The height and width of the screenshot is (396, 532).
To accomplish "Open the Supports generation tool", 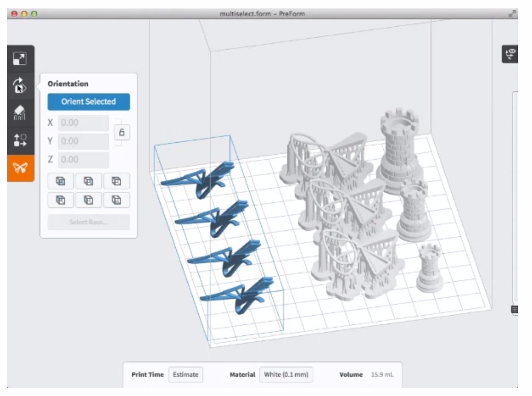I will click(x=20, y=113).
